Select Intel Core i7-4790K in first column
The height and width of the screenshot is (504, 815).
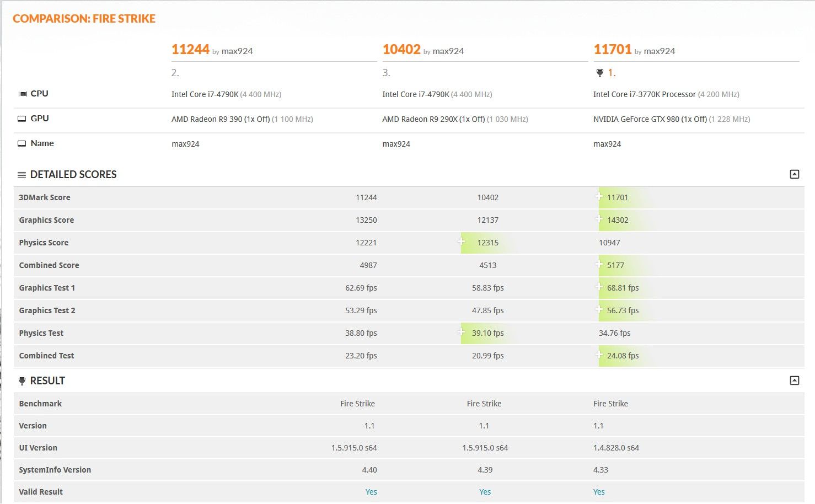click(x=205, y=94)
